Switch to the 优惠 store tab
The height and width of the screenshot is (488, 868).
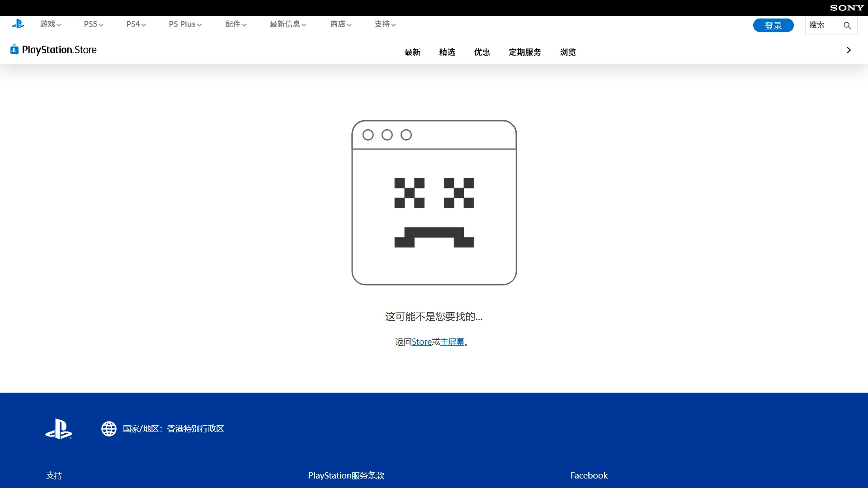[x=482, y=52]
